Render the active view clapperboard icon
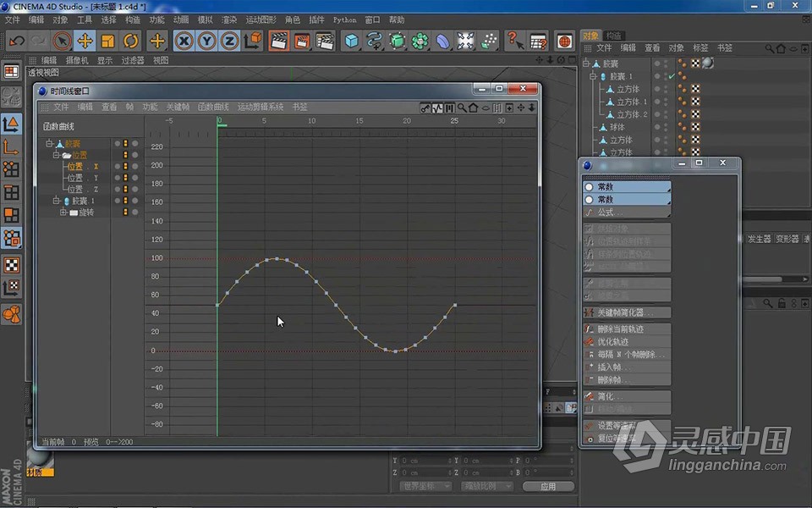This screenshot has width=812, height=508. pyautogui.click(x=278, y=41)
